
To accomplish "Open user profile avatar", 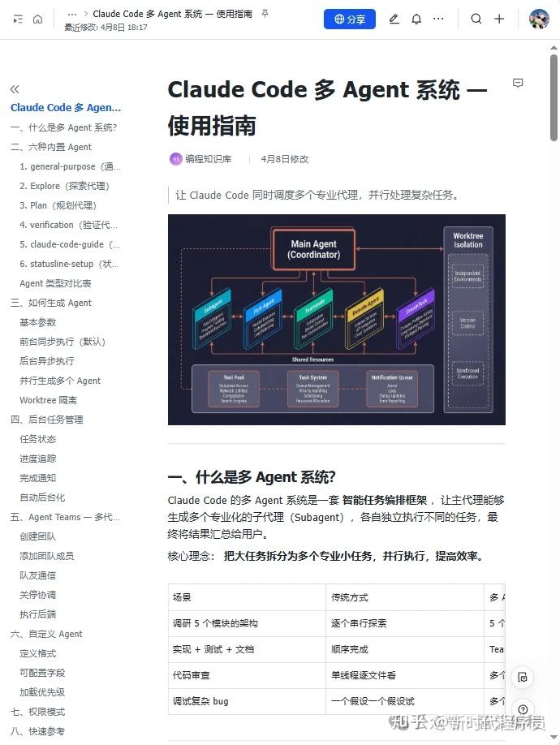I will pos(539,19).
